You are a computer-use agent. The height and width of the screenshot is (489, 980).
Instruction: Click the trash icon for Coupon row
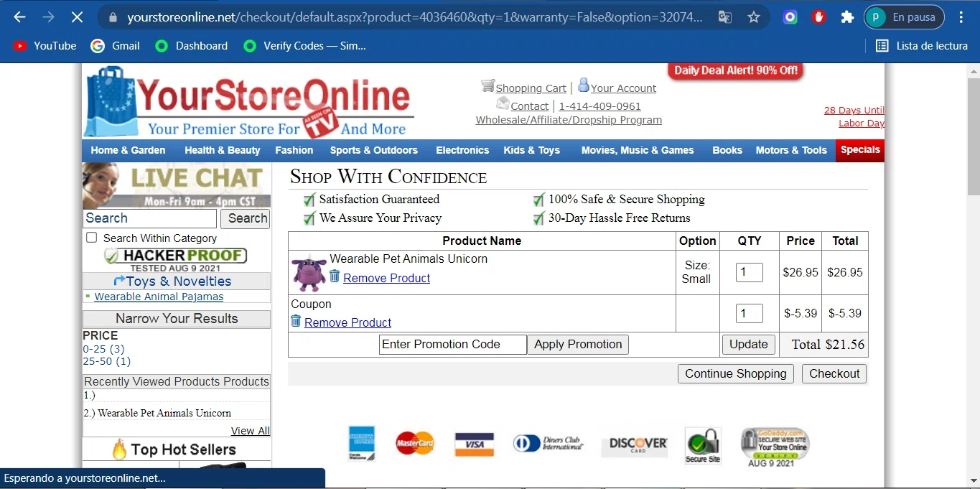[x=296, y=321]
